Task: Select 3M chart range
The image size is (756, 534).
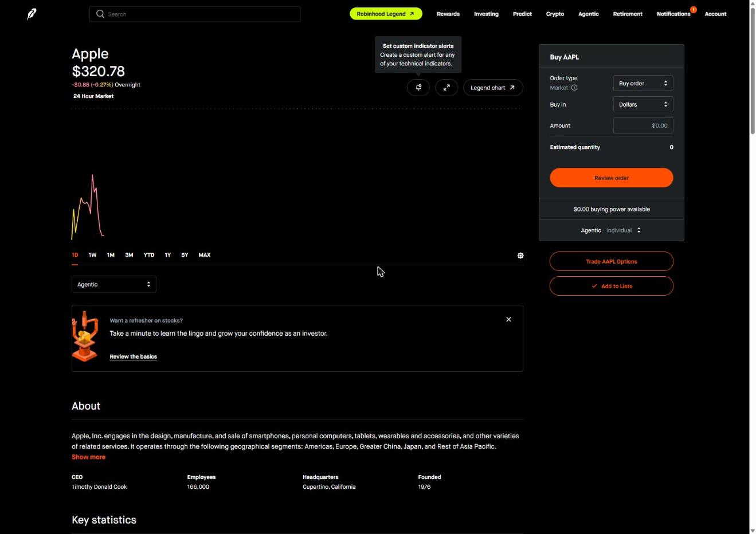Action: click(129, 255)
